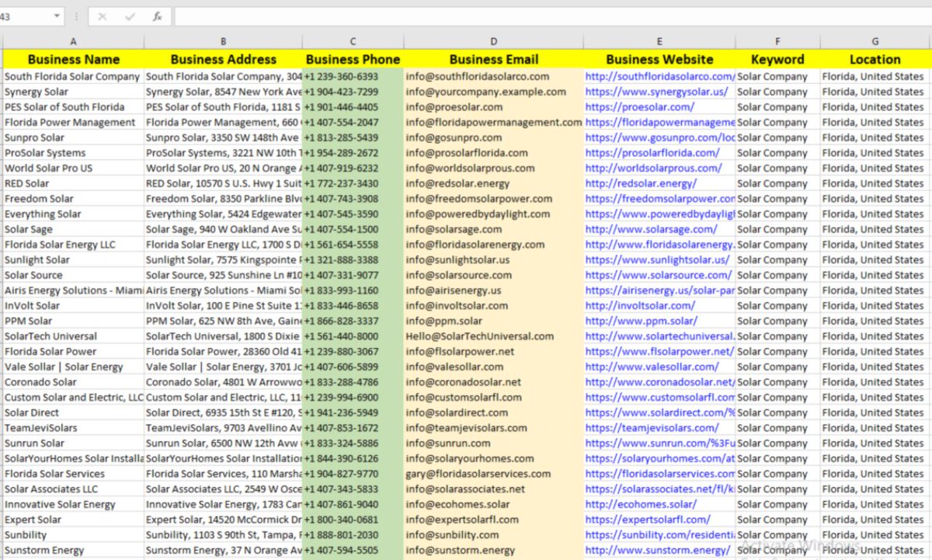
Task: Select column D header
Action: tap(493, 42)
